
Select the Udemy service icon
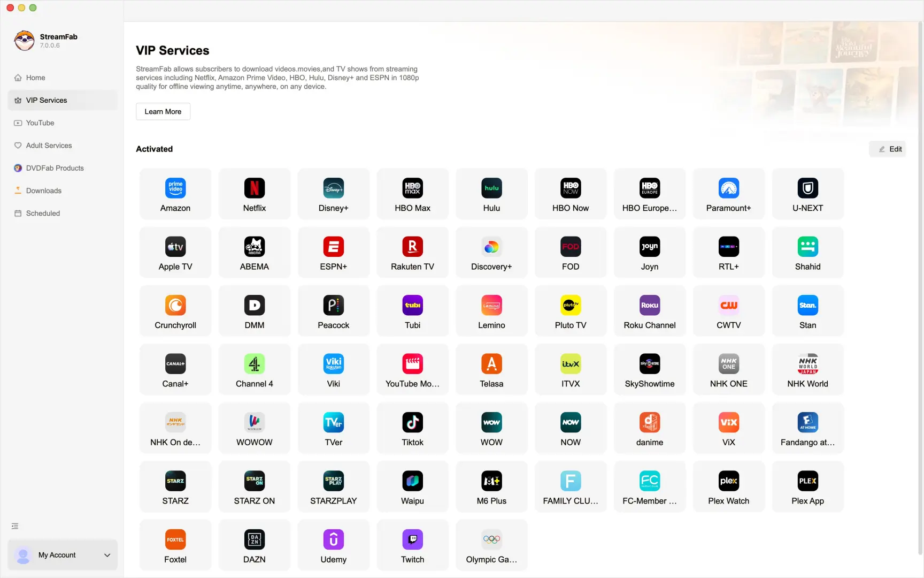334,539
